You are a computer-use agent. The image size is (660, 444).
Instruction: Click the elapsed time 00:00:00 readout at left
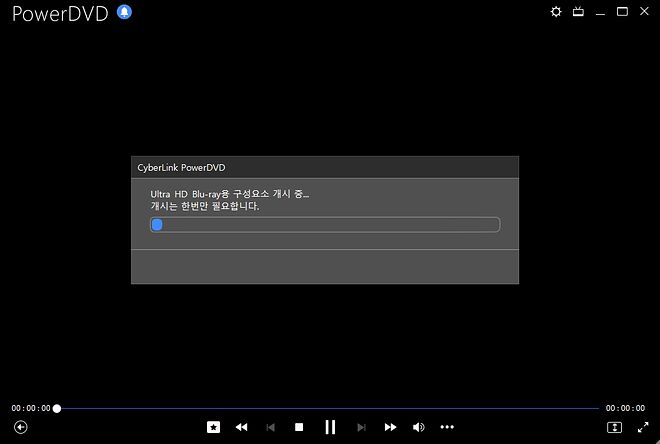coord(31,408)
